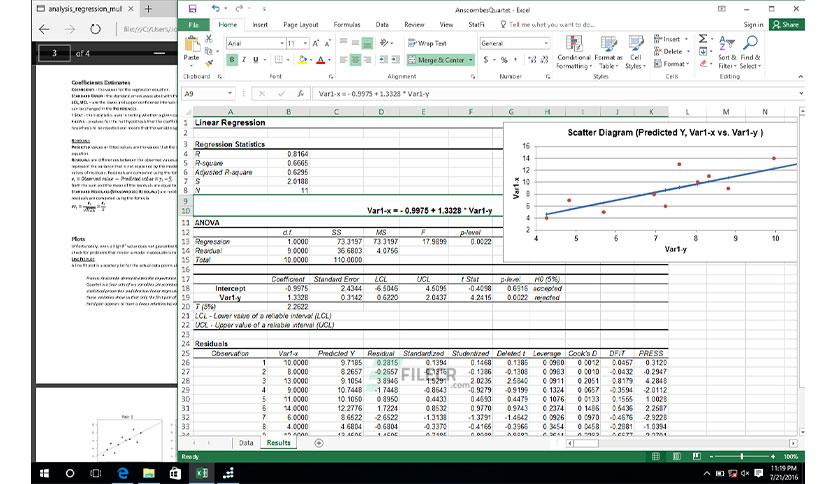Open Find & Select menu
The height and width of the screenshot is (484, 836).
[750, 52]
